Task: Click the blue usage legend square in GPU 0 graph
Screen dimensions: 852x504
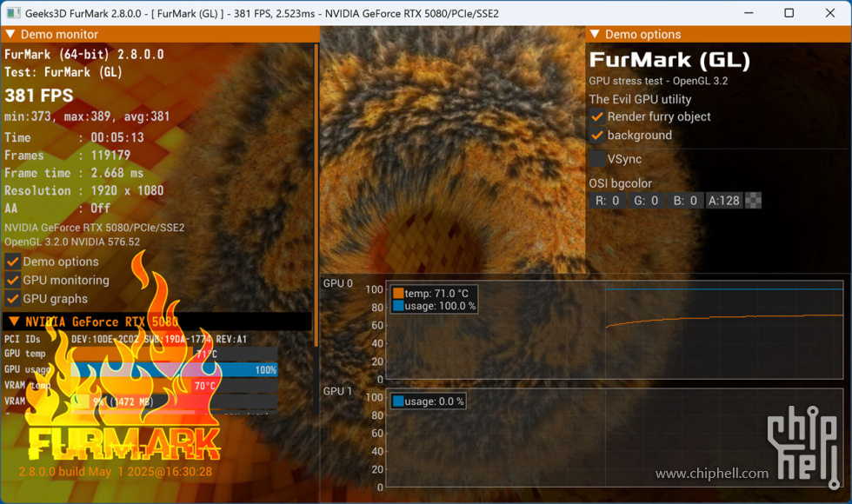Action: click(398, 306)
